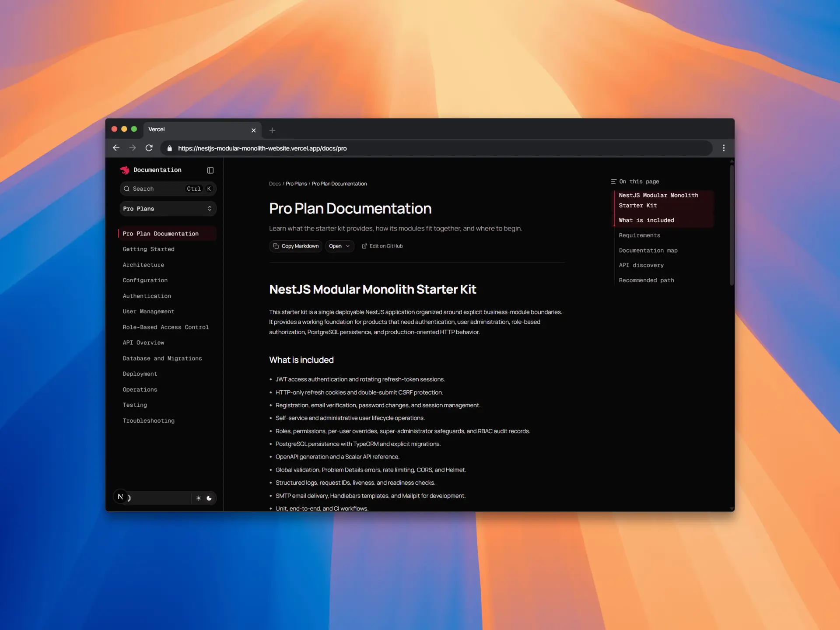Click the search magnifier icon

[126, 189]
